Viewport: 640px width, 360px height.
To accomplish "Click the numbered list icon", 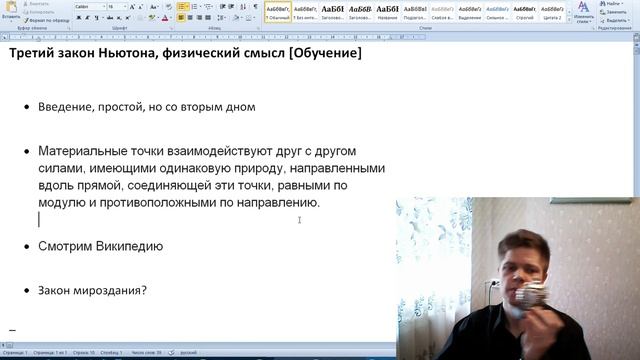I will (x=194, y=7).
